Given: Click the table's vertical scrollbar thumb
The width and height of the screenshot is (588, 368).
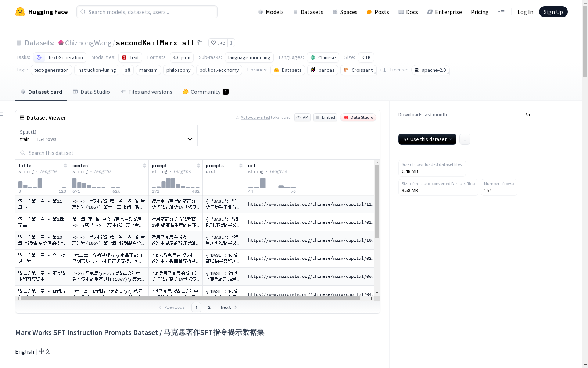Looking at the screenshot, I should [x=377, y=201].
